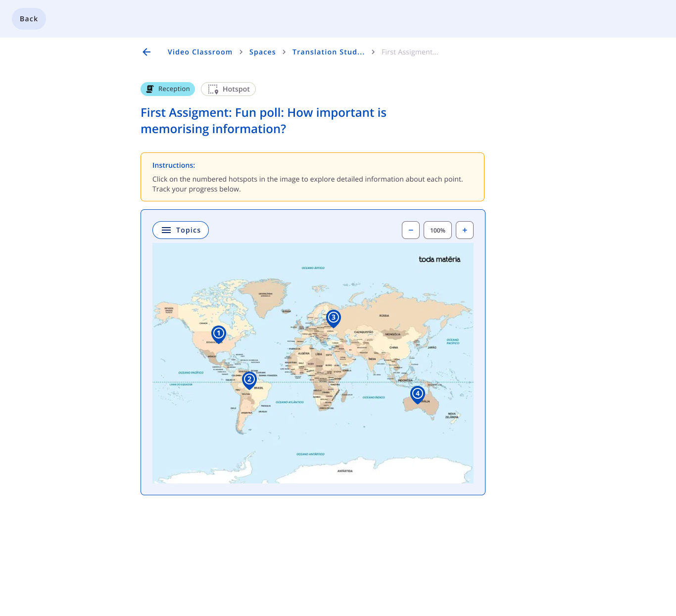
Task: Expand the Topics menu
Action: [181, 230]
